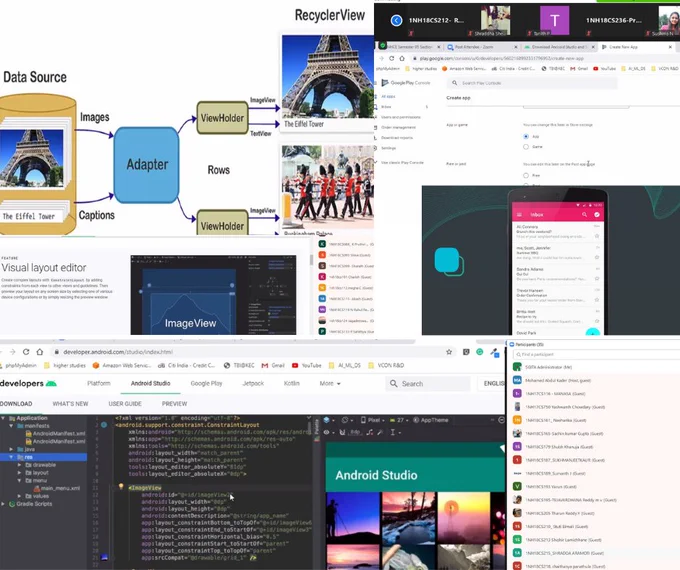680x570 pixels.
Task: Toggle the magnet autoconnect icon in layout editor
Action: [x=342, y=432]
